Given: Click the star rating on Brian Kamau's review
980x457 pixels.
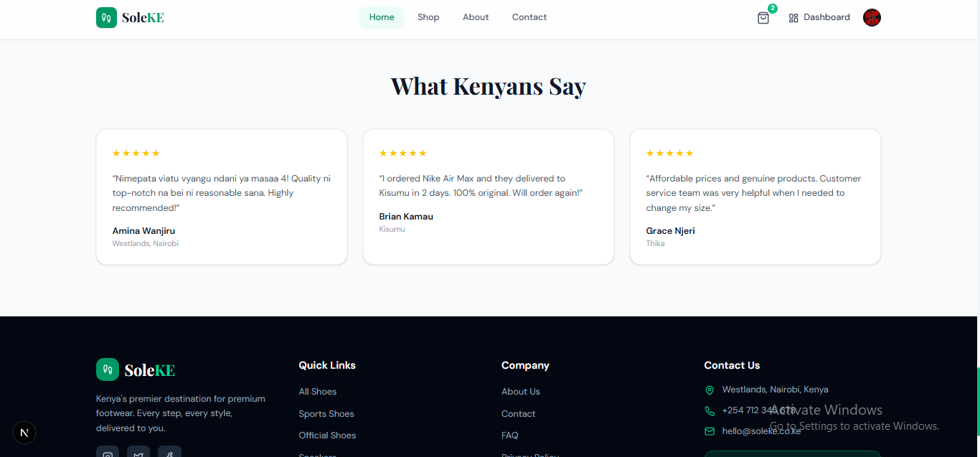Looking at the screenshot, I should pos(402,153).
